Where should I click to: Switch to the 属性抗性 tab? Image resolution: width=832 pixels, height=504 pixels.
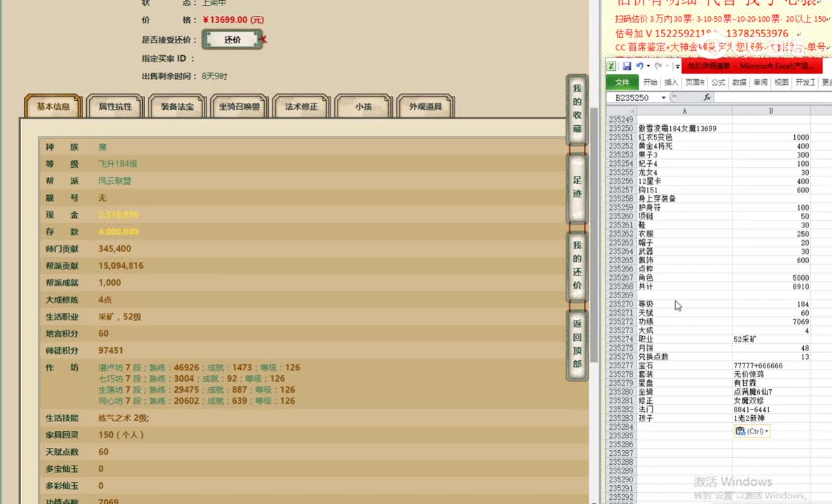click(x=115, y=106)
